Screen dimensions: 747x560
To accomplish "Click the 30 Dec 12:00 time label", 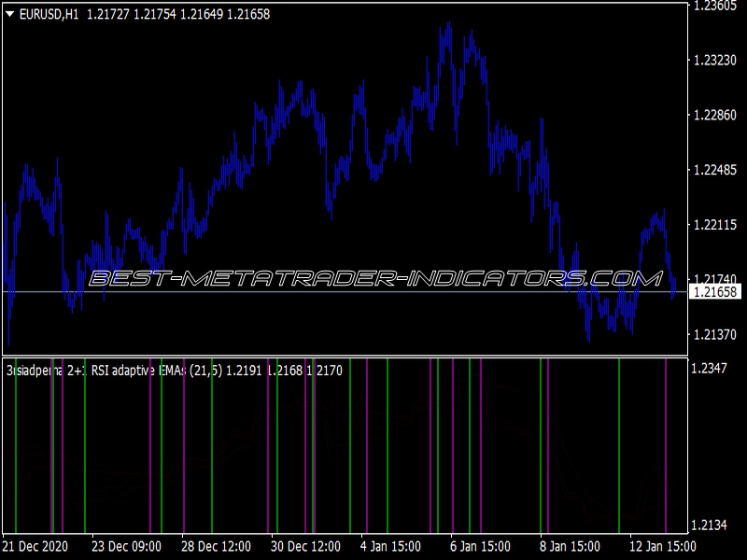I will pyautogui.click(x=306, y=546).
